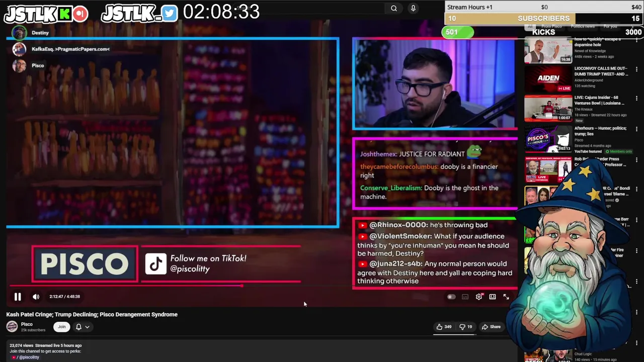This screenshot has width=644, height=362.
Task: Click The Kneaux channel name
Action: pyautogui.click(x=584, y=109)
